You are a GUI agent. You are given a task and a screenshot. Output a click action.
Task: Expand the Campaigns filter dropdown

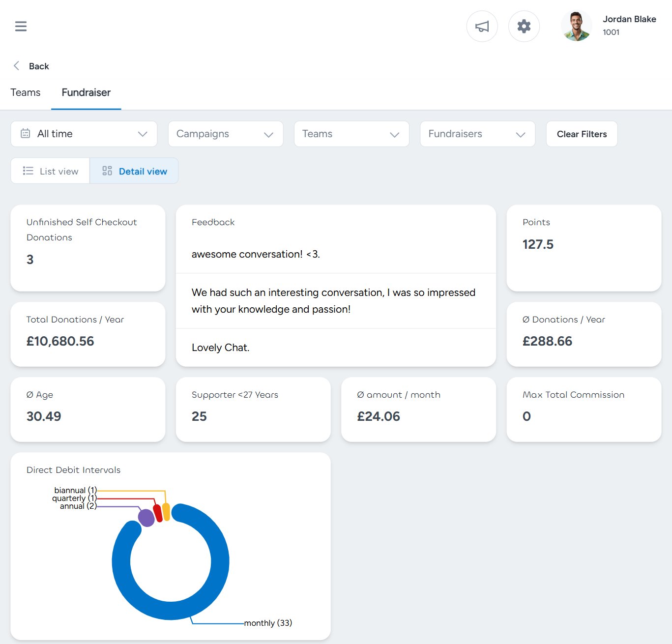(x=226, y=134)
